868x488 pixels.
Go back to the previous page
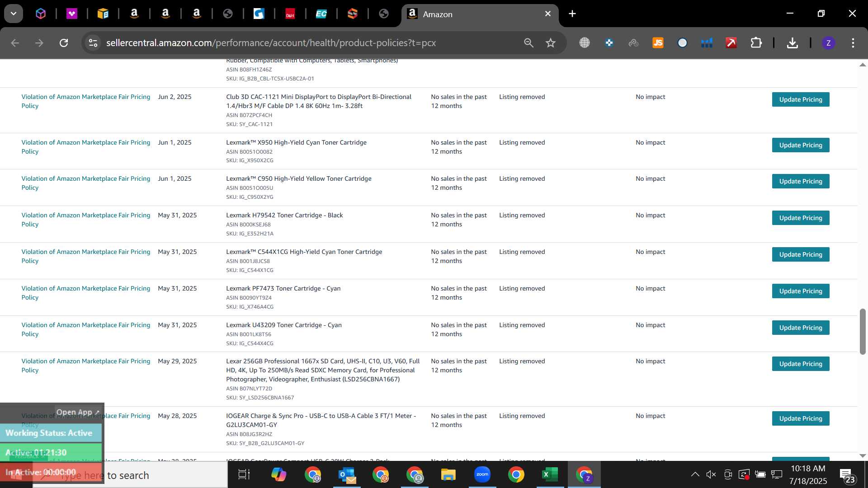[x=15, y=42]
